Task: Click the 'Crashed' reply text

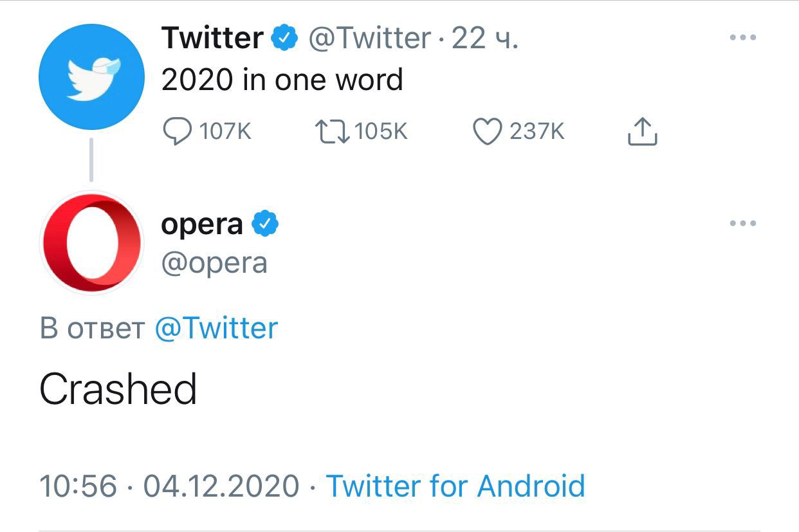Action: pyautogui.click(x=118, y=390)
